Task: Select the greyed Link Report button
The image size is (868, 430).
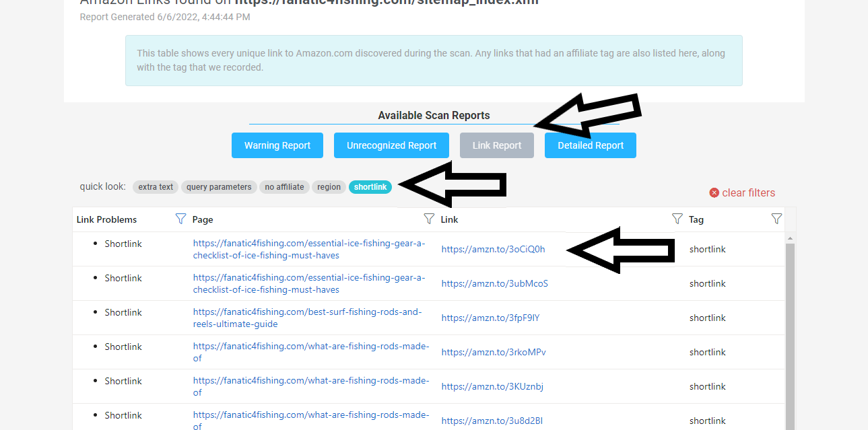Action: tap(497, 145)
